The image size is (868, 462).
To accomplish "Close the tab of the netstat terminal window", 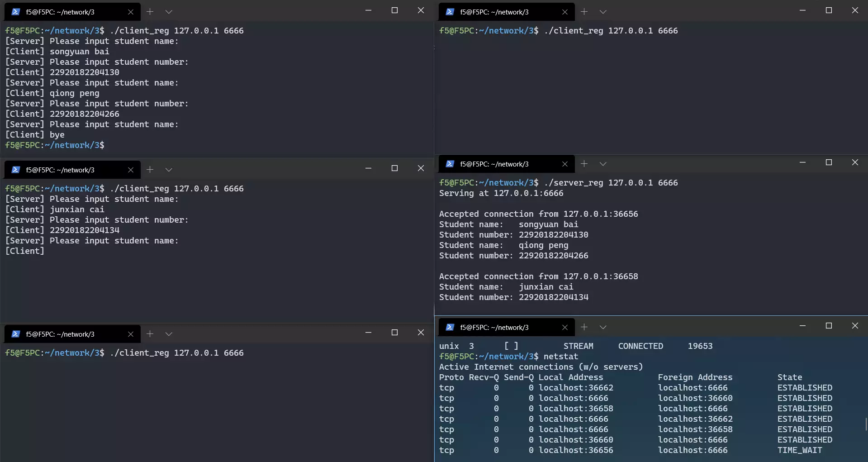I will pyautogui.click(x=565, y=327).
